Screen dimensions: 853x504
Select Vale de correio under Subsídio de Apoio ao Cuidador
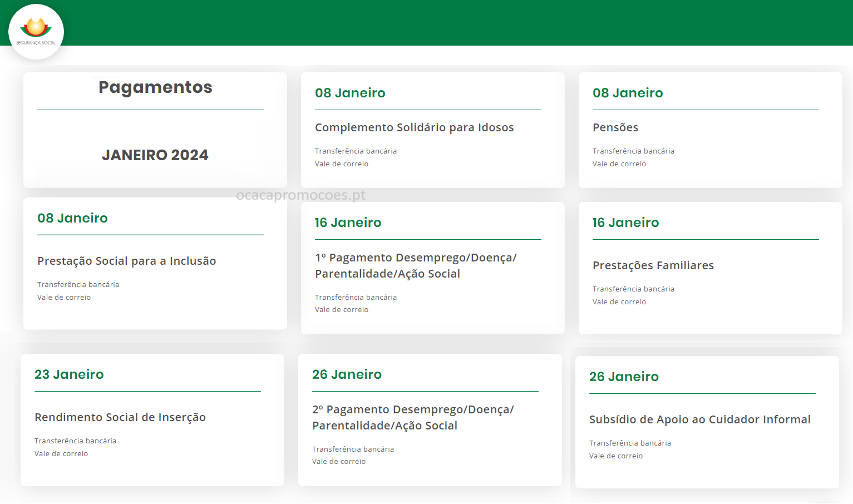pyautogui.click(x=616, y=456)
